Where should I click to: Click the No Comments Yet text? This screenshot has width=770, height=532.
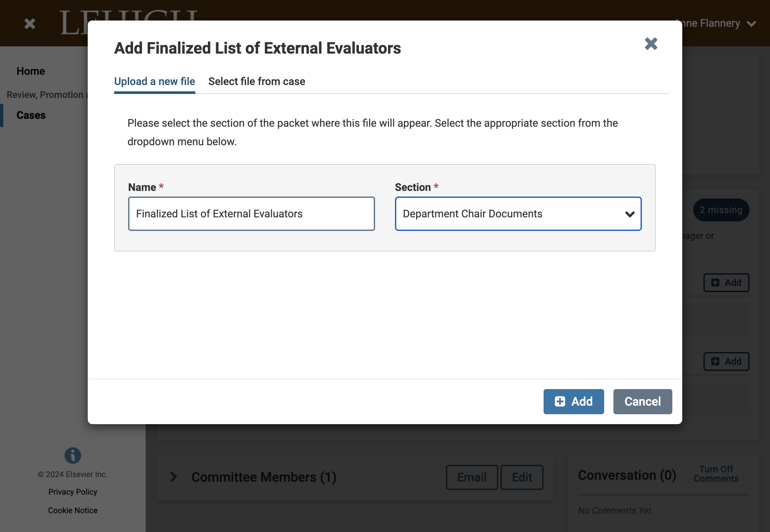(614, 510)
